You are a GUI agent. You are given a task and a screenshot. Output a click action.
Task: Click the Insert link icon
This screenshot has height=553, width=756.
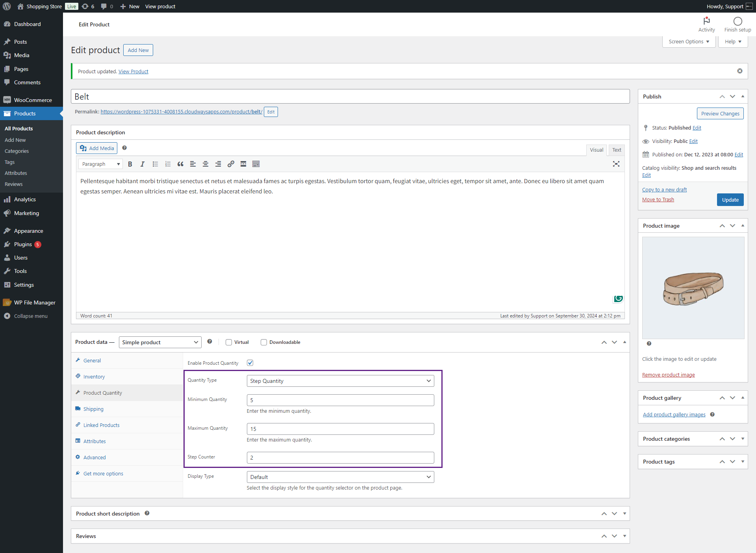[231, 164]
